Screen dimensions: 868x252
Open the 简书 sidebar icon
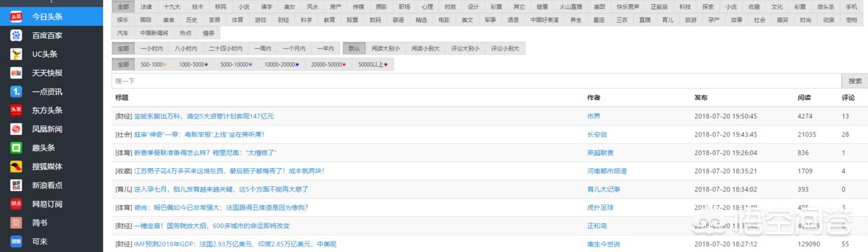point(15,223)
